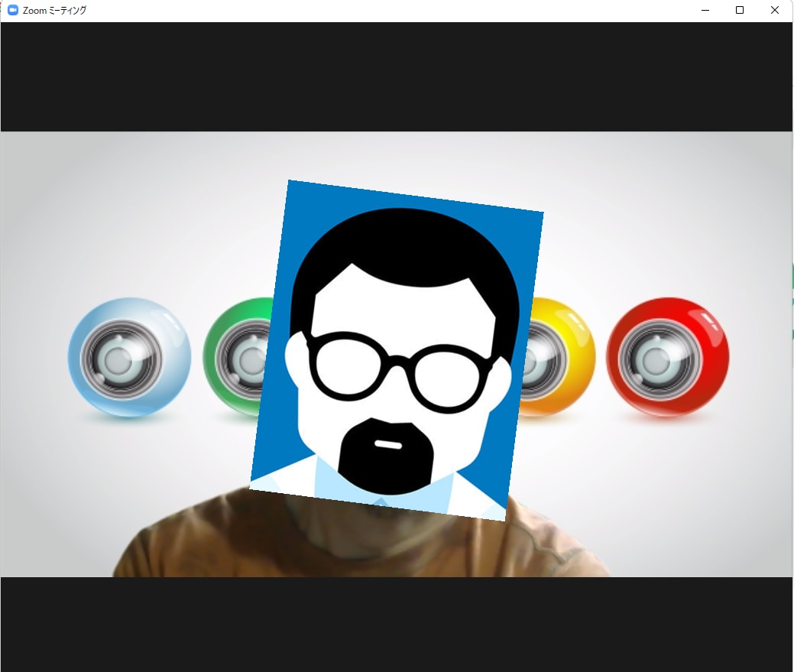The width and height of the screenshot is (794, 672).
Task: Click the Zoom app icon in title bar
Action: (x=13, y=10)
